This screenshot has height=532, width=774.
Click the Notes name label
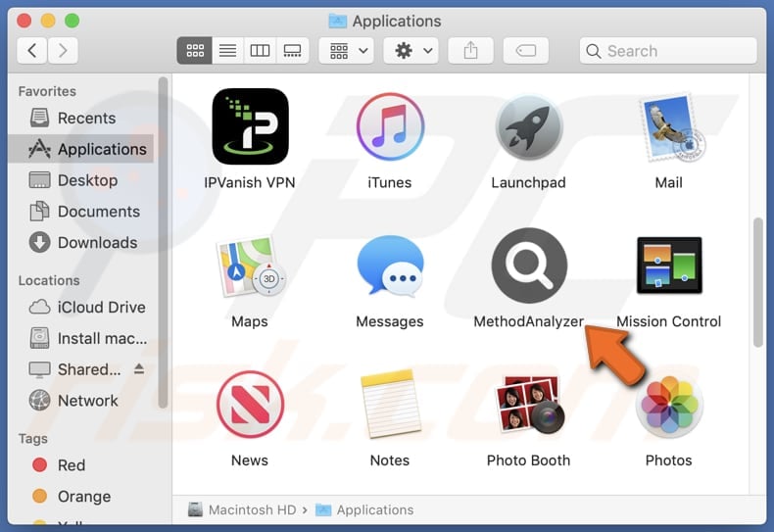[x=390, y=459]
